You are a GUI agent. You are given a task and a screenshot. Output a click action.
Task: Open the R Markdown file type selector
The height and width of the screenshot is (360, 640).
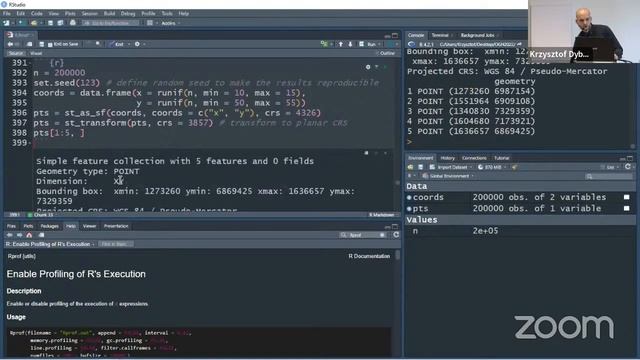[382, 215]
